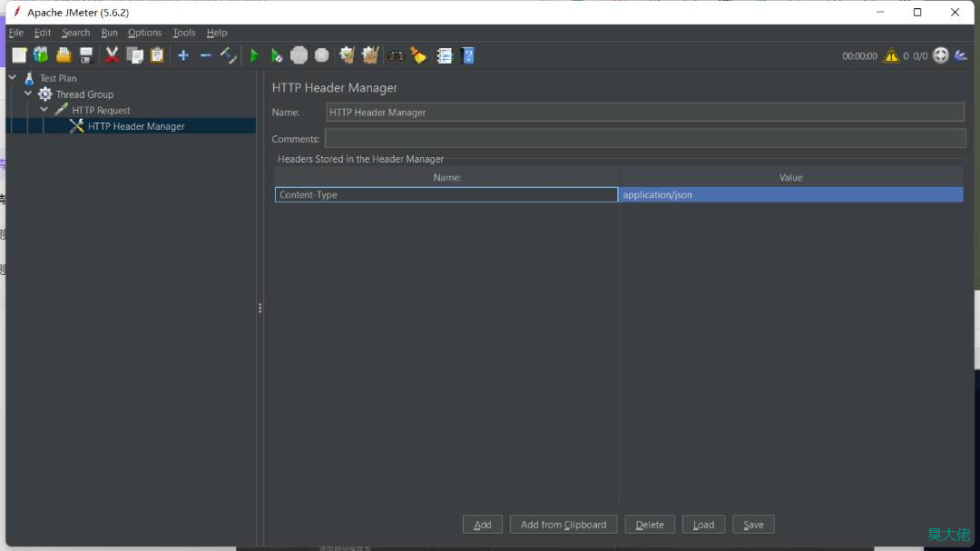Copy the selected element via toolbar
Screen dimensions: 980x551
[135, 55]
